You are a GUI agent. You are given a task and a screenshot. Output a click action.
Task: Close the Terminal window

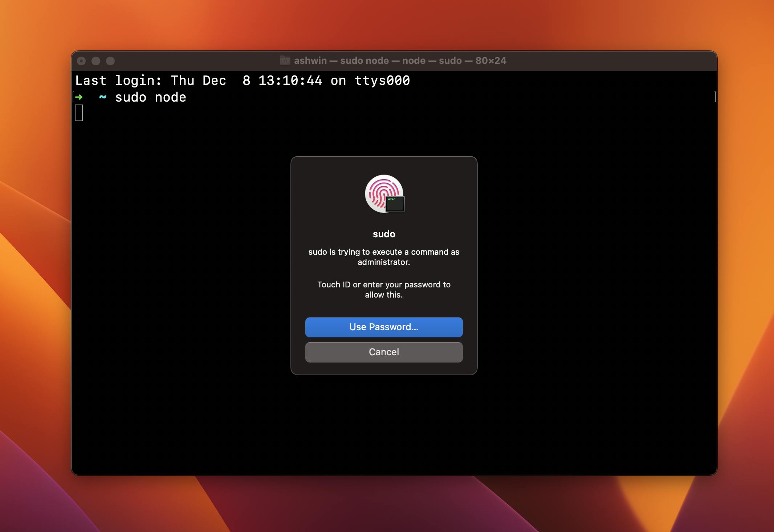click(x=81, y=61)
